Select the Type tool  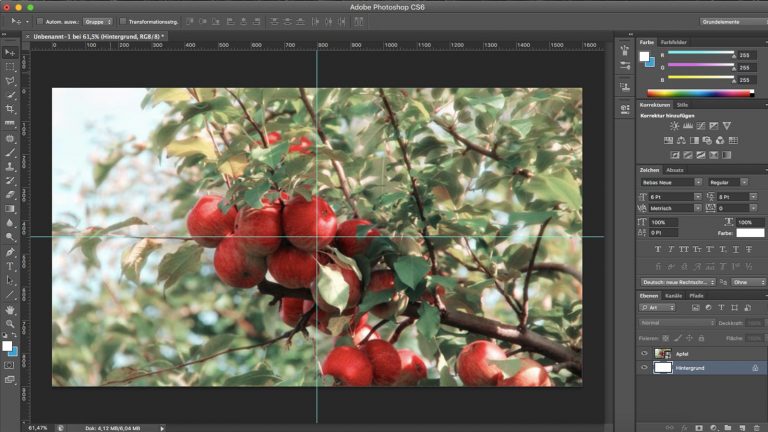click(10, 266)
